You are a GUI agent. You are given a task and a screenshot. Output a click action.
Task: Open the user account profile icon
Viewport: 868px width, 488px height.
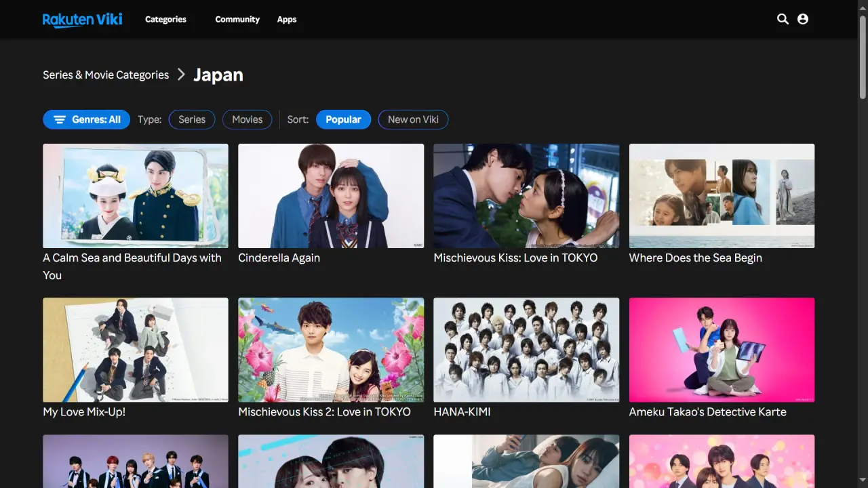pos(803,19)
